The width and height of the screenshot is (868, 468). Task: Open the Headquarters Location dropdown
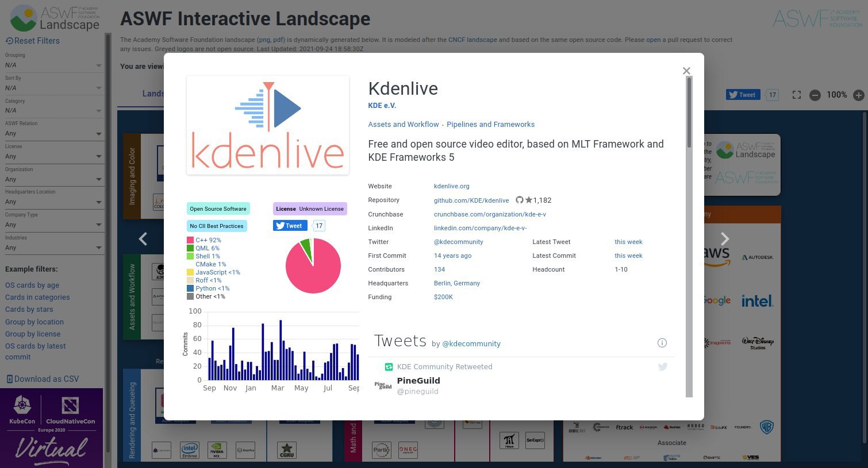tap(53, 202)
